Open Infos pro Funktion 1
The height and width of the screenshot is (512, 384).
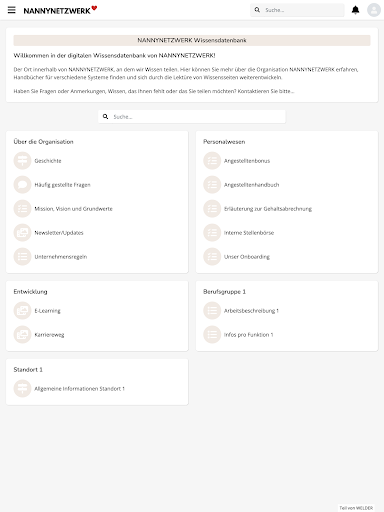point(248,335)
